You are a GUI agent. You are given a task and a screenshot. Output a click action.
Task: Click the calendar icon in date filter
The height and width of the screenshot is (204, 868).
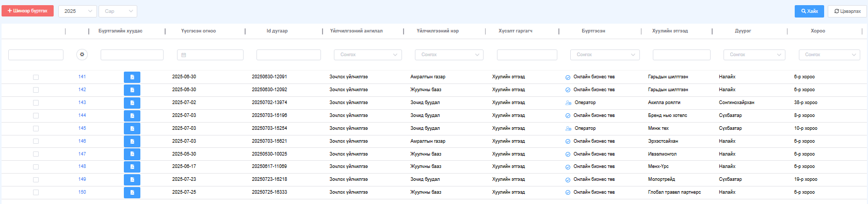point(184,55)
